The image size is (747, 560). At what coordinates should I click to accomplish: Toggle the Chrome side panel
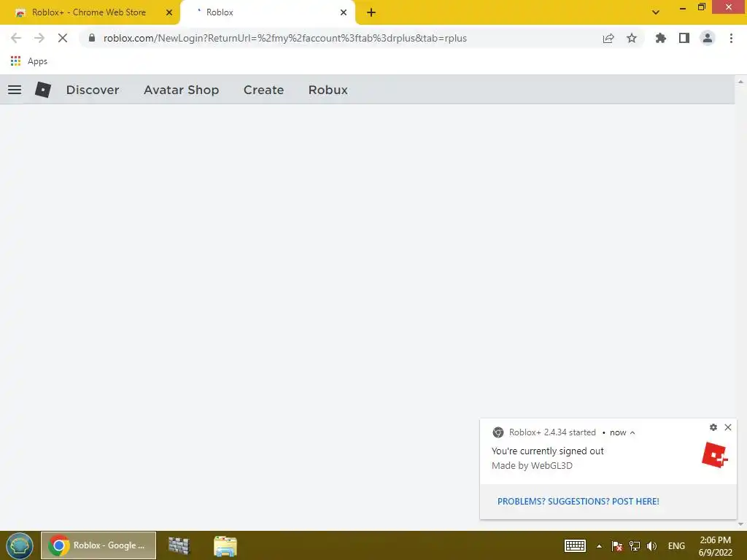pos(684,38)
